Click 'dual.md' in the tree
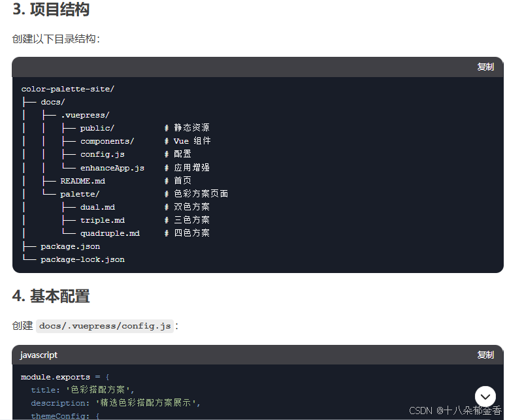 97,207
